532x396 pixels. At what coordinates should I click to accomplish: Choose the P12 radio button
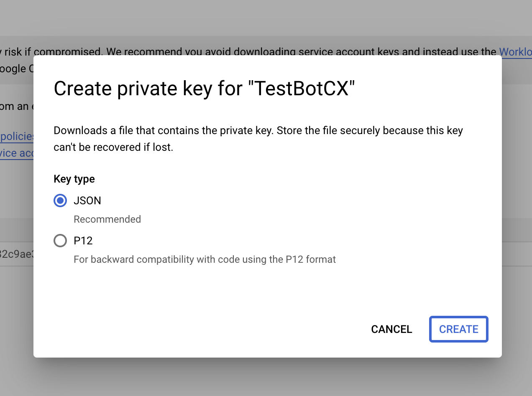coord(60,241)
